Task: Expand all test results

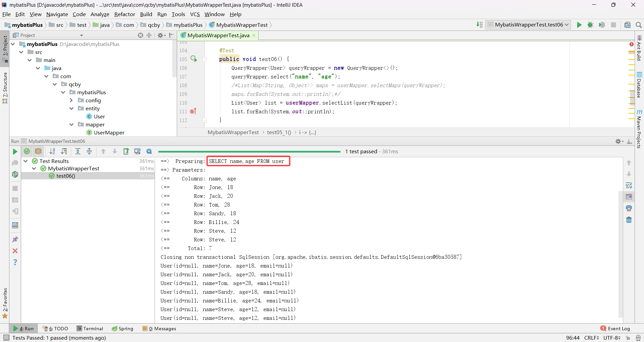Action: click(x=78, y=152)
